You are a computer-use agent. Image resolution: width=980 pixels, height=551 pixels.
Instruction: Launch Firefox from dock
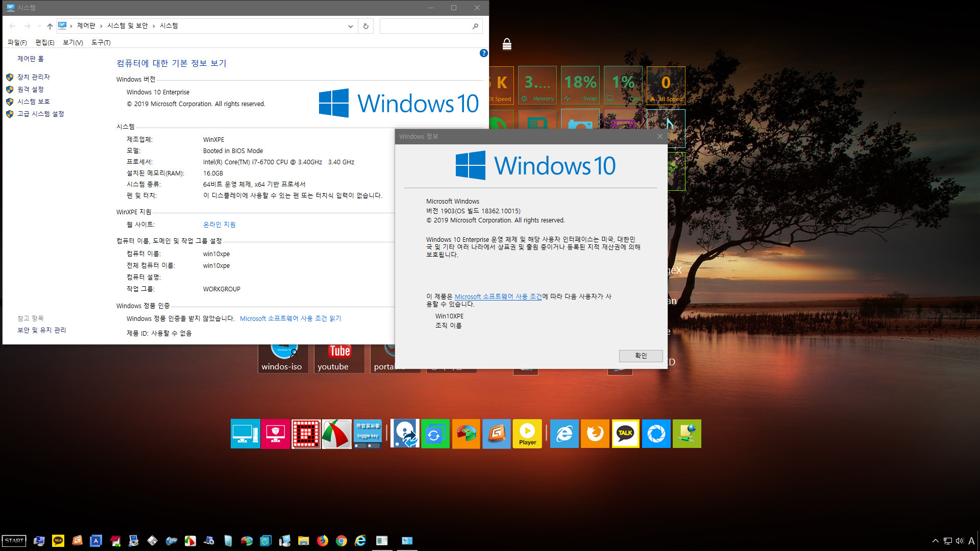pos(595,434)
